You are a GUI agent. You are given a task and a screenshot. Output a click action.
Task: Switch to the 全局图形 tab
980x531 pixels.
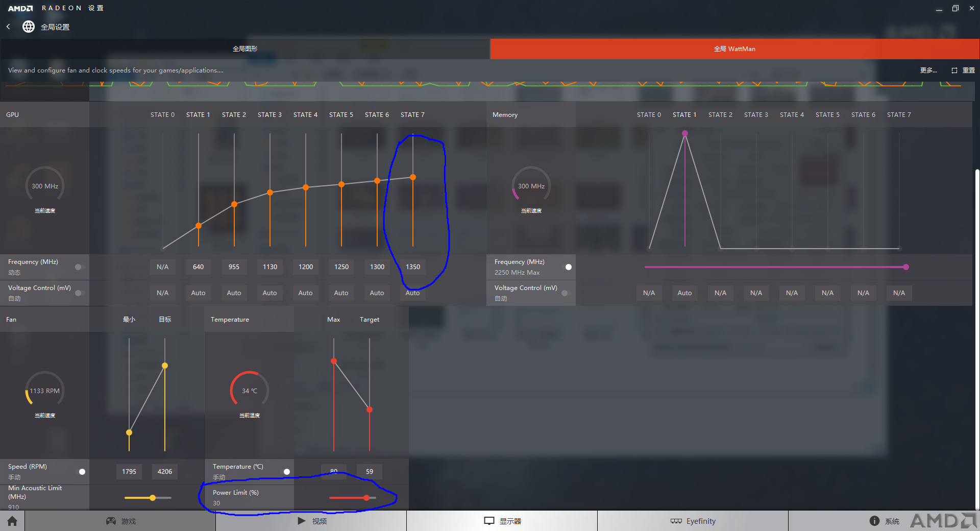(x=245, y=49)
